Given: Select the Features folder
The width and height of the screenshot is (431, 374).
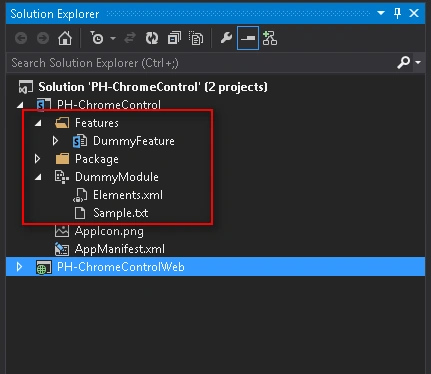Looking at the screenshot, I should coord(97,123).
